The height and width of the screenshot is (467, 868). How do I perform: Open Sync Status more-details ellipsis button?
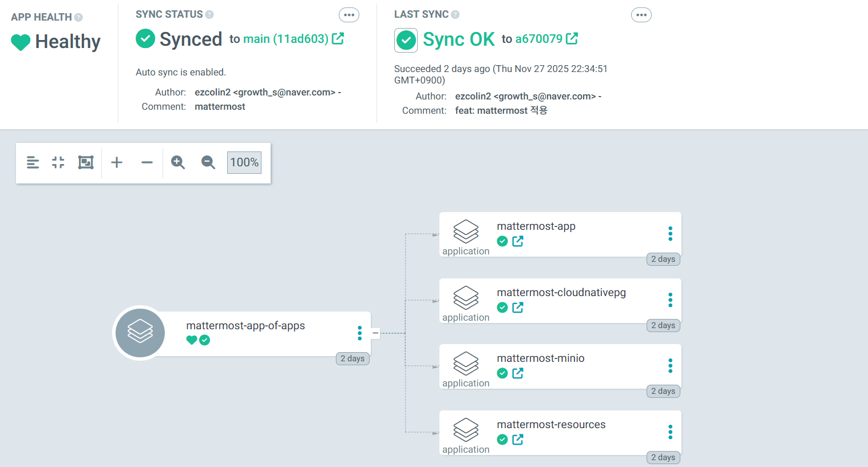pyautogui.click(x=349, y=15)
